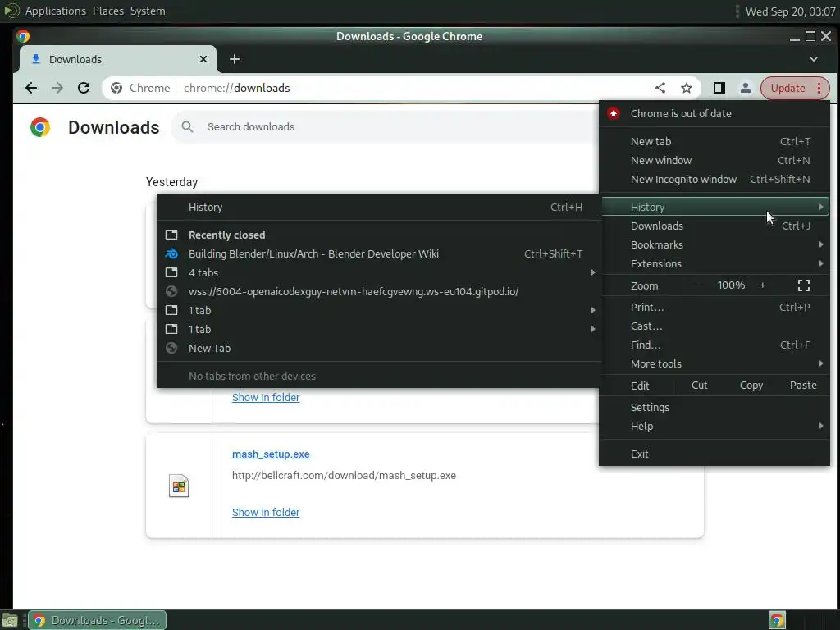
Task: Reopen the New Tab history entry
Action: (x=379, y=348)
